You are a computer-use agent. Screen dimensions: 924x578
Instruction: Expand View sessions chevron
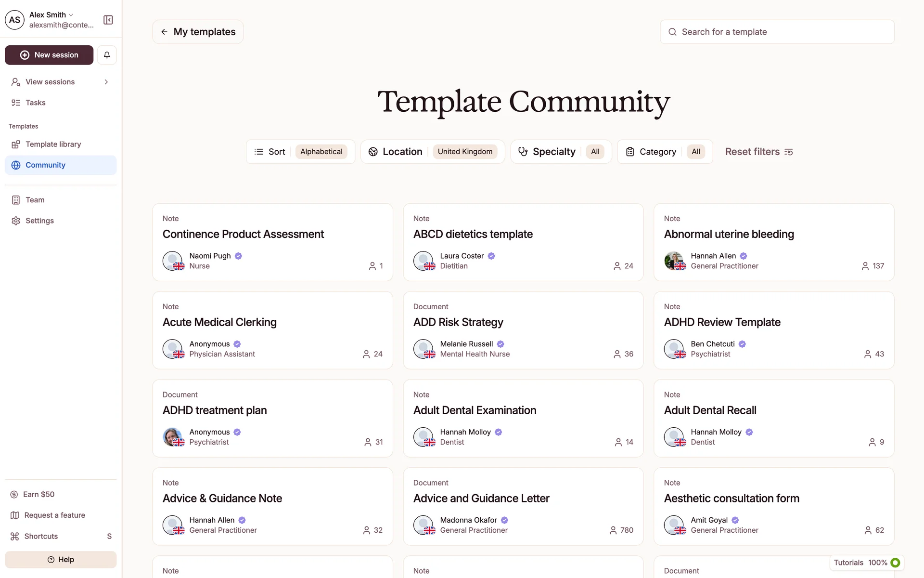tap(106, 82)
